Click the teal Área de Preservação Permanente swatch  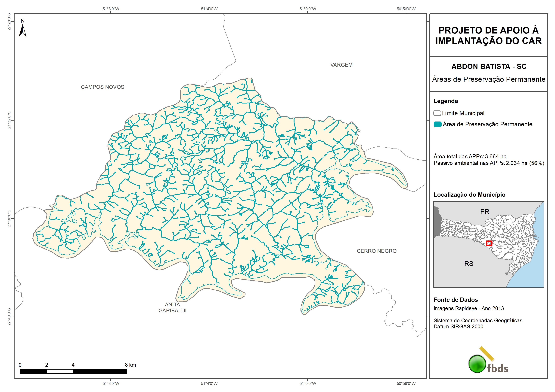(x=437, y=124)
